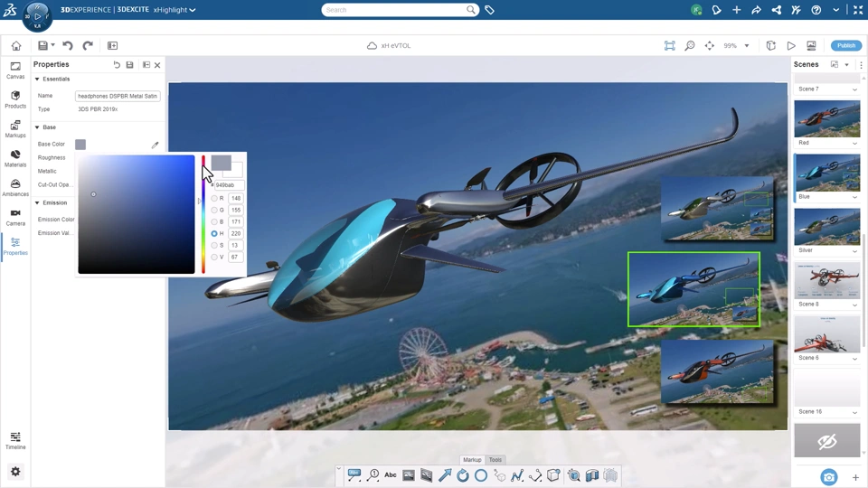The image size is (868, 488).
Task: Collapse the Essentials section
Action: [38, 80]
